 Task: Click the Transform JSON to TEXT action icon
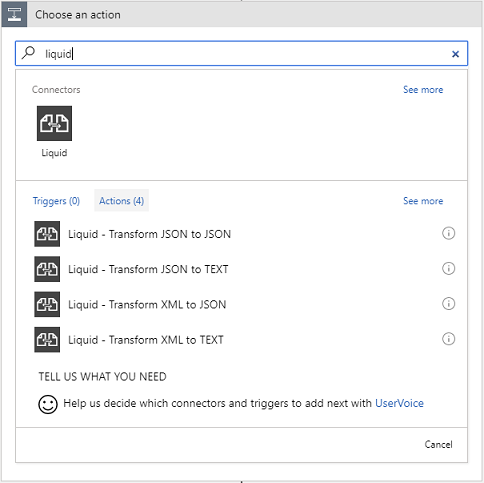47,269
